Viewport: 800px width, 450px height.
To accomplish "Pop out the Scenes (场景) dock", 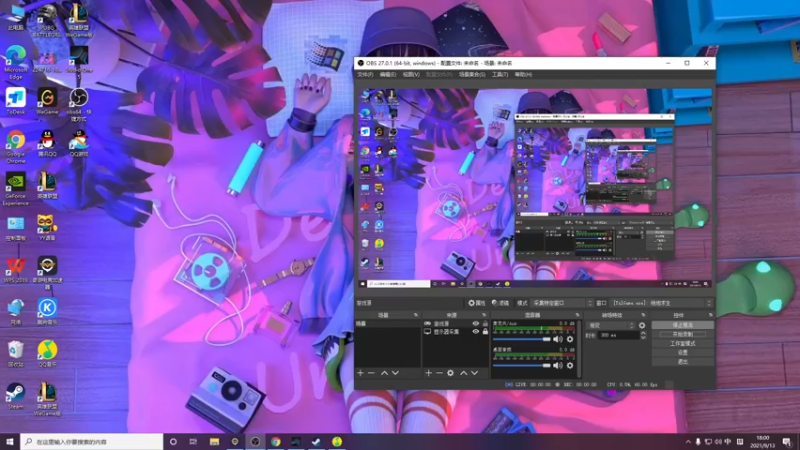I will click(x=416, y=315).
